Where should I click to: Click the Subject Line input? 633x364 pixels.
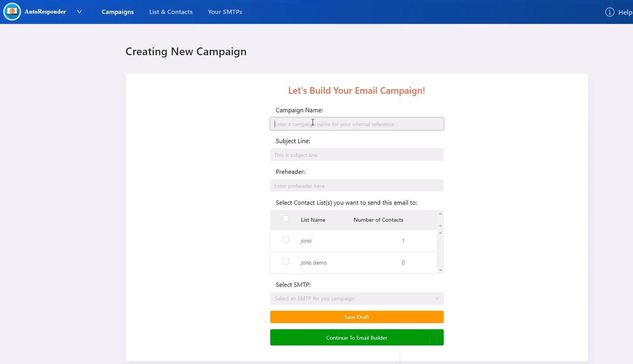pos(356,155)
